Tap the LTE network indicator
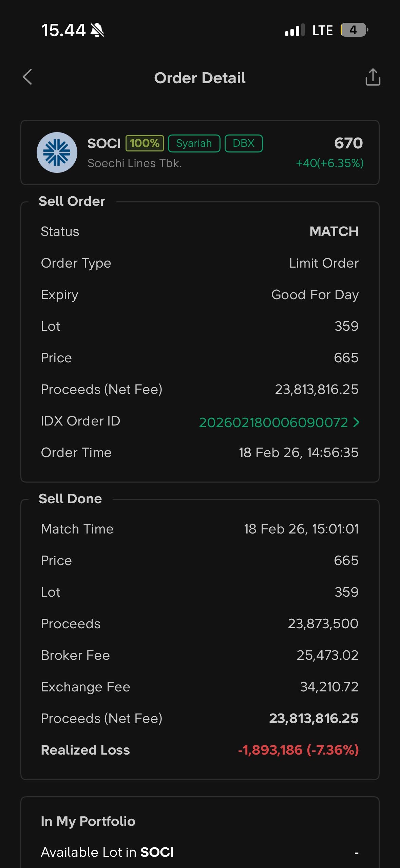 tap(322, 31)
